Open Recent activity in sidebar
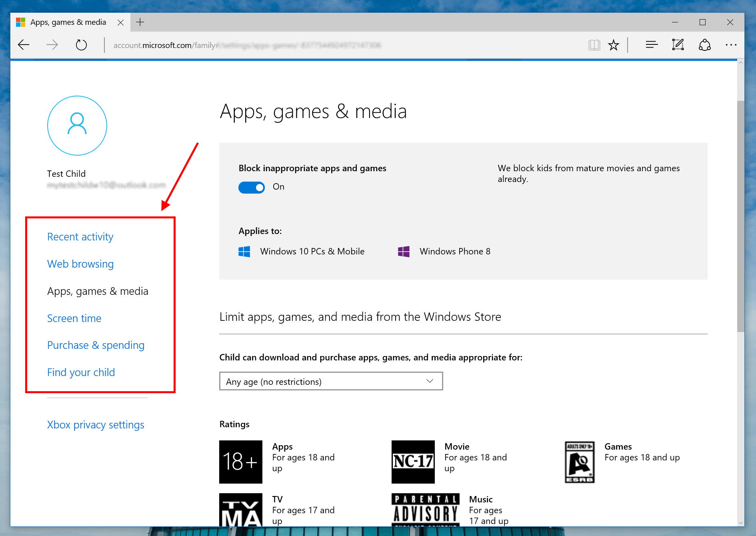Viewport: 756px width, 536px height. 80,237
